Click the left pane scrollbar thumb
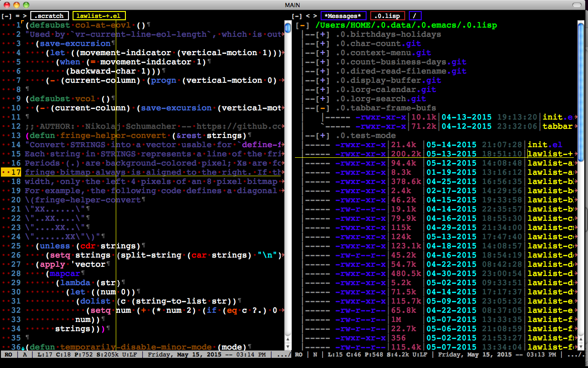 click(288, 29)
